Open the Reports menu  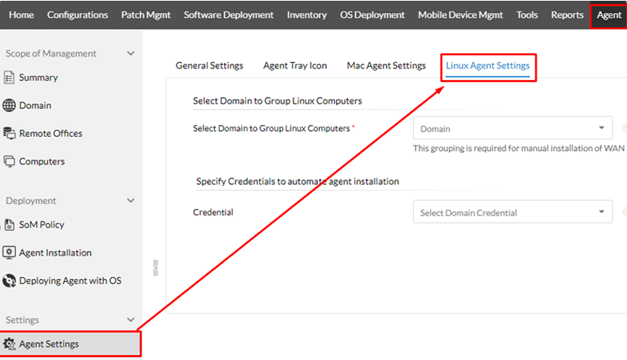(x=567, y=15)
